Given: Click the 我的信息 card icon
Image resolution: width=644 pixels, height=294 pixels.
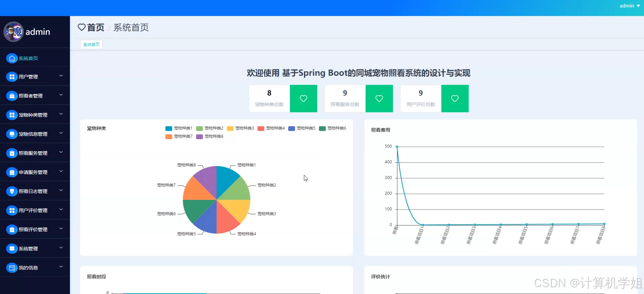Looking at the screenshot, I should [x=12, y=268].
